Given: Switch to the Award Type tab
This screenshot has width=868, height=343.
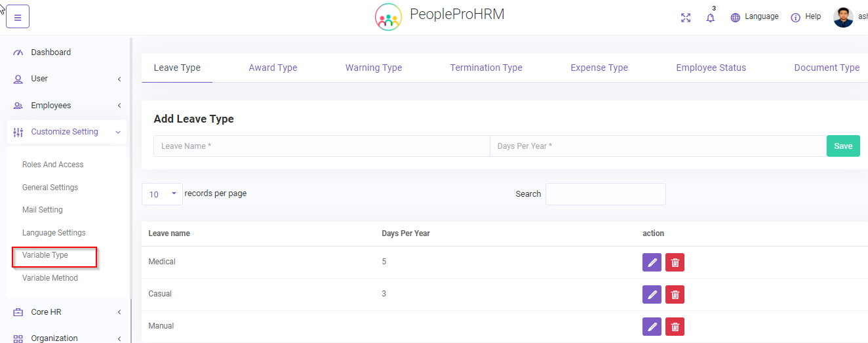Looking at the screenshot, I should point(273,68).
